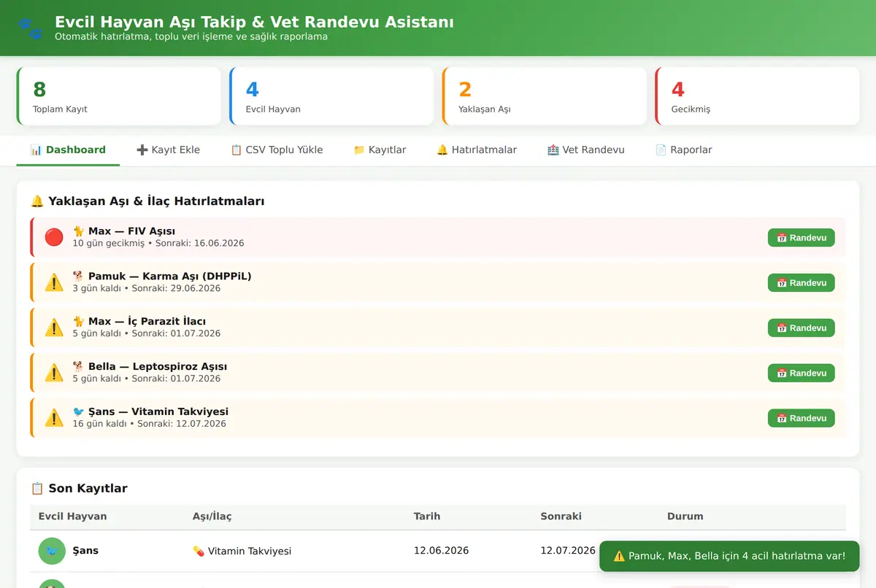876x588 pixels.
Task: Select the Yaklaşan Aşı stat card
Action: click(x=545, y=96)
